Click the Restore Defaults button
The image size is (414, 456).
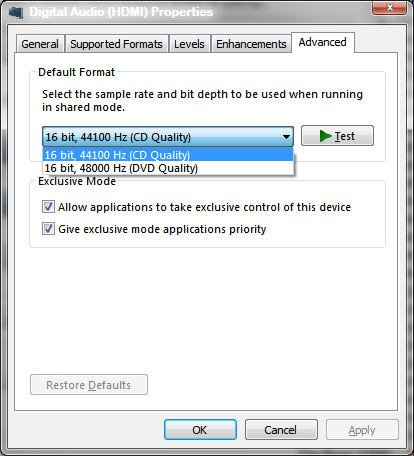point(89,385)
